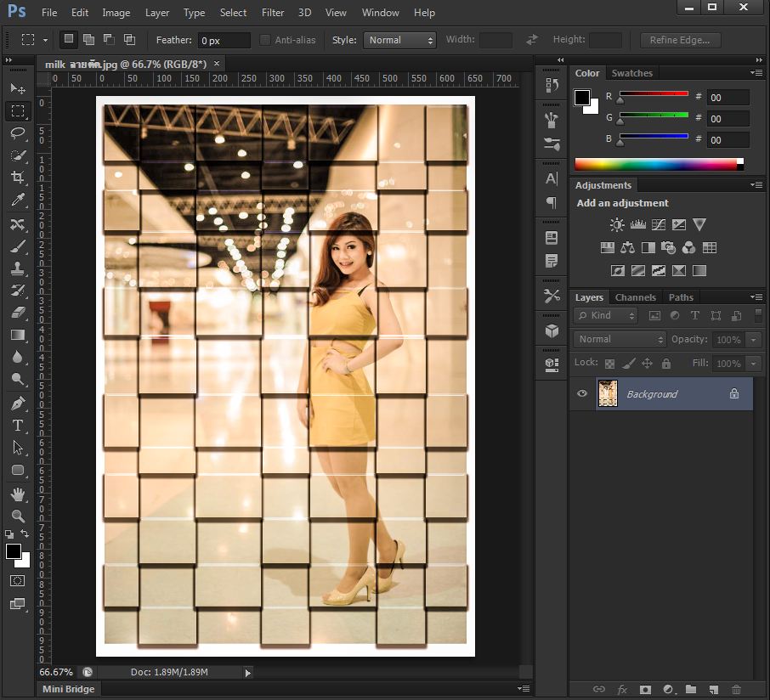Open the Mini Bridge panel
Image resolution: width=770 pixels, height=700 pixels.
69,689
